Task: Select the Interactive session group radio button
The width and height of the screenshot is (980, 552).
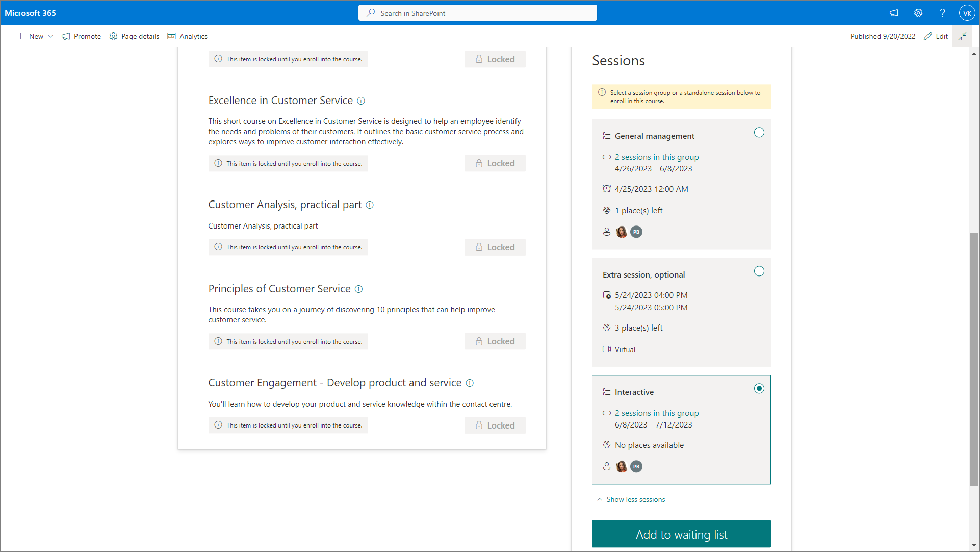Action: click(759, 389)
